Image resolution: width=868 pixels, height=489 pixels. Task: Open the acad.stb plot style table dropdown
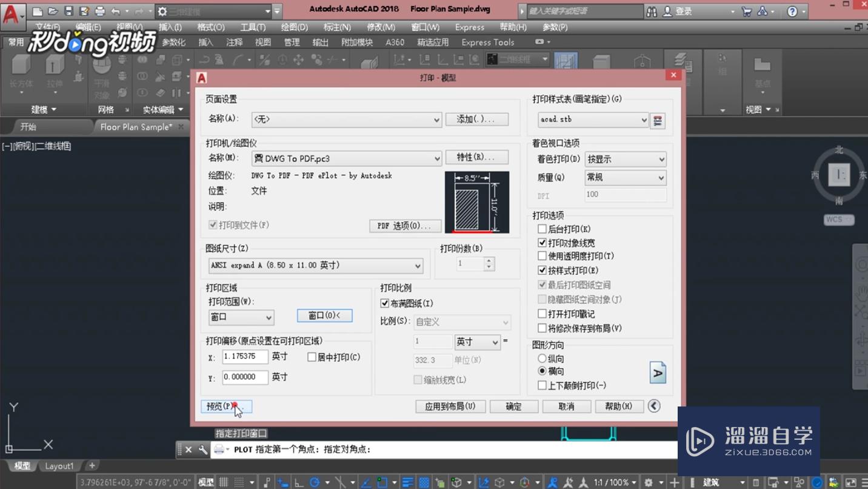(x=593, y=120)
